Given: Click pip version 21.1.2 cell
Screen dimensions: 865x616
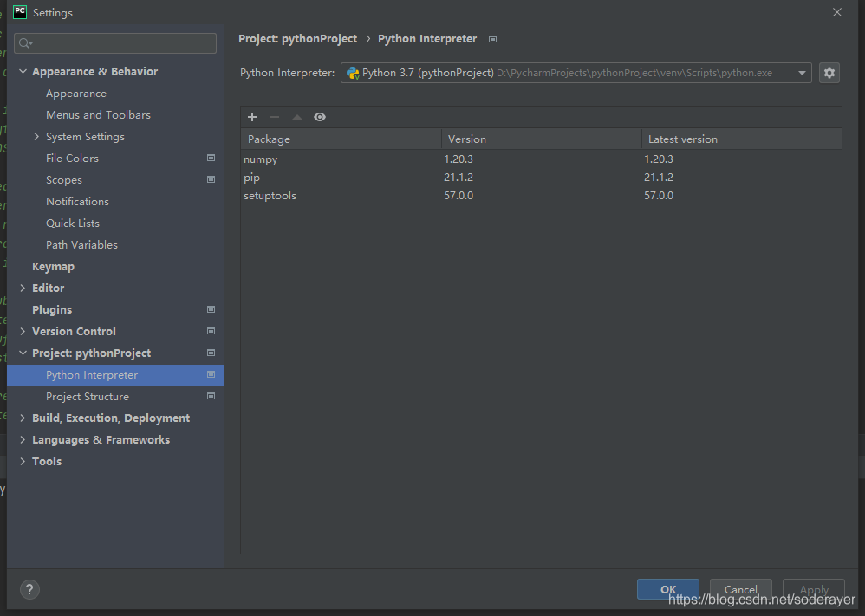Looking at the screenshot, I should [x=459, y=177].
